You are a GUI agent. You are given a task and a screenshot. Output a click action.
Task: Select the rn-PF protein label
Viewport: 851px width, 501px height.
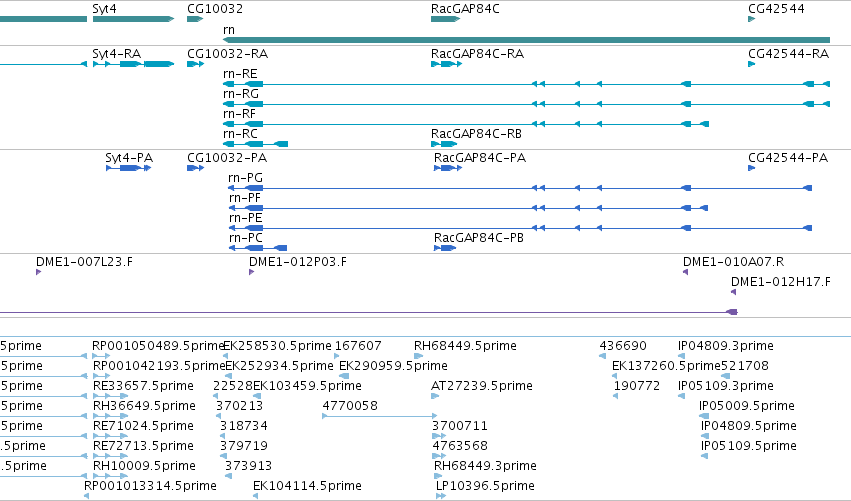click(245, 198)
